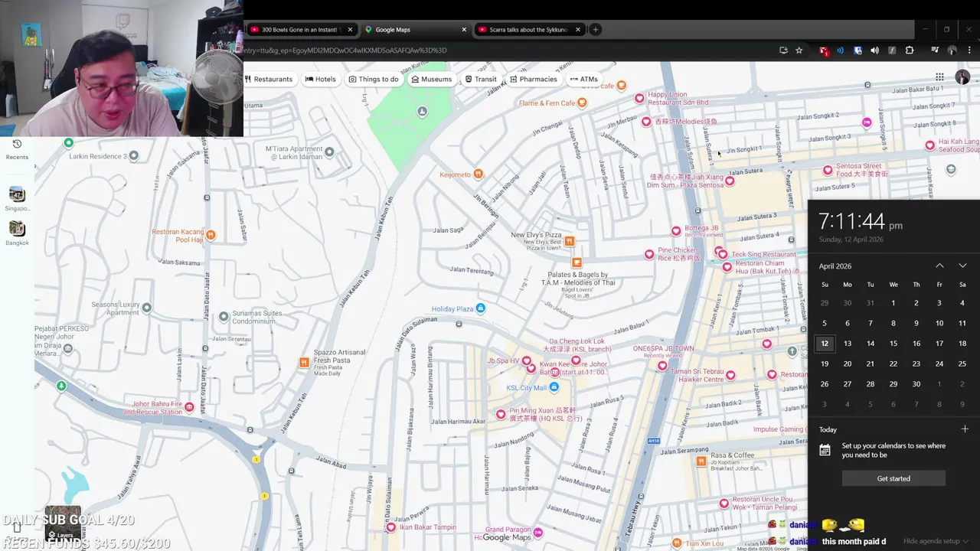Select Seasons Luxury Apartment marker
Viewport: 980px width, 551px height.
pyautogui.click(x=146, y=308)
